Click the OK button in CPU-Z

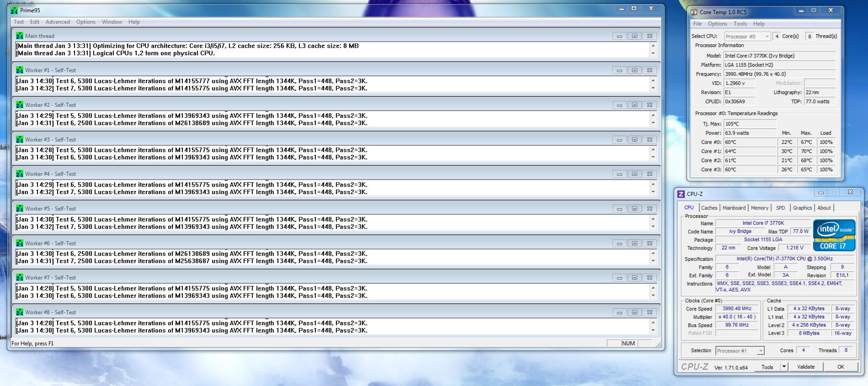[841, 367]
